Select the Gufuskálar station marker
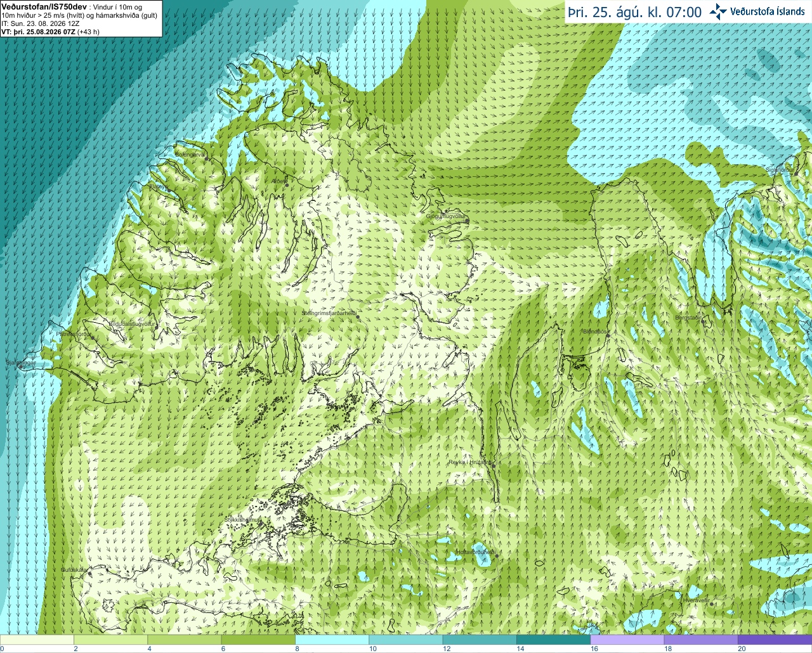 pyautogui.click(x=89, y=574)
